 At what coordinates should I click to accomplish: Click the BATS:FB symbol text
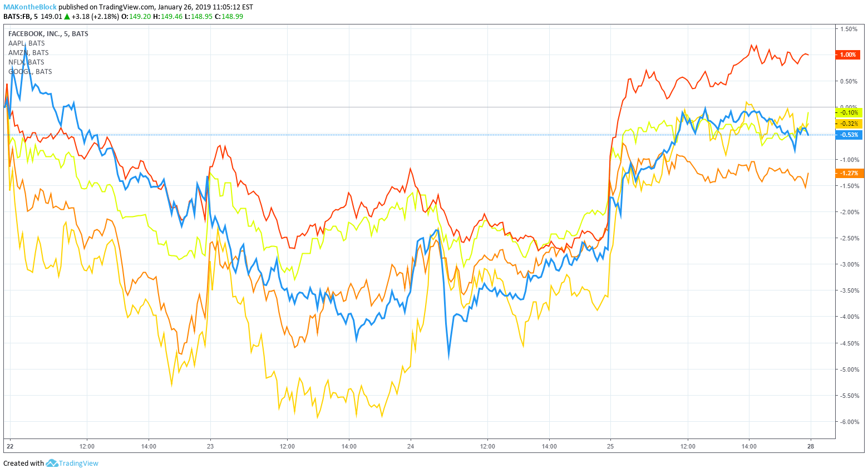pos(17,16)
